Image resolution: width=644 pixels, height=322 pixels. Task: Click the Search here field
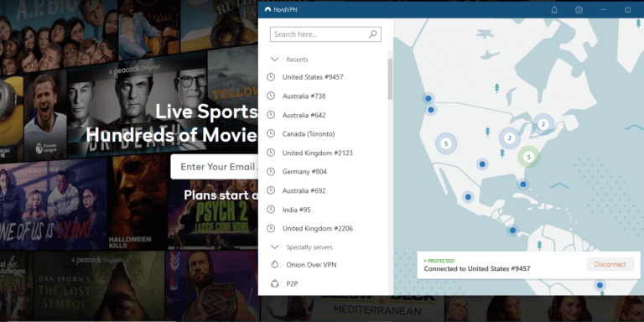pyautogui.click(x=325, y=34)
